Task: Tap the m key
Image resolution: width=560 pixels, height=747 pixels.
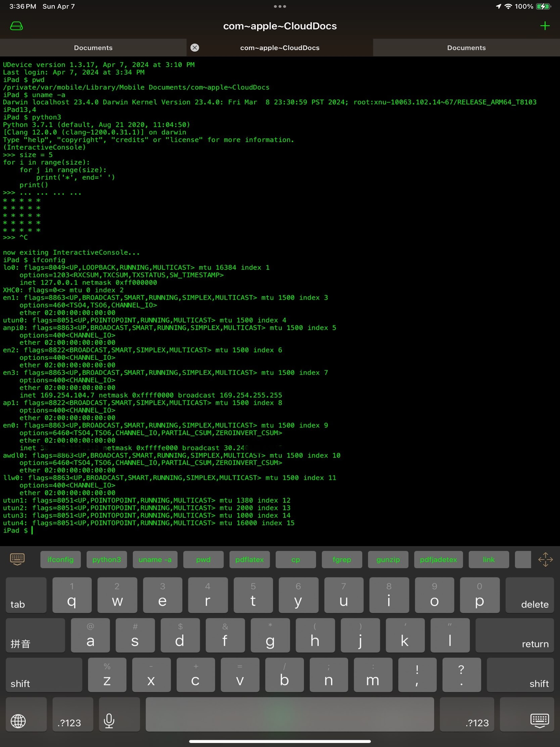Action: tap(373, 675)
